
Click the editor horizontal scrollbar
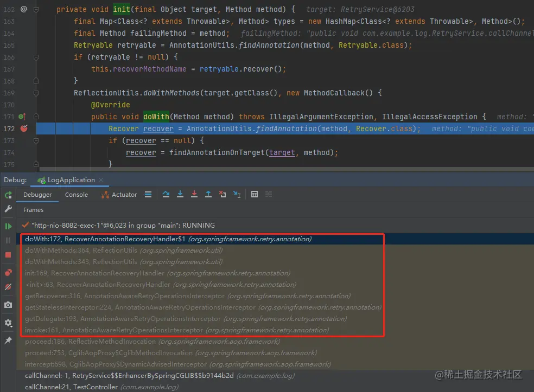click(x=286, y=169)
